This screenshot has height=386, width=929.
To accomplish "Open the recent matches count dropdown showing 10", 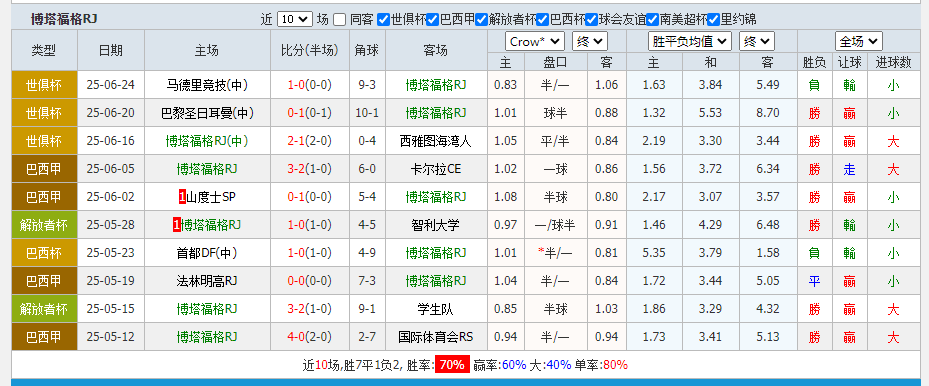I will click(x=294, y=20).
